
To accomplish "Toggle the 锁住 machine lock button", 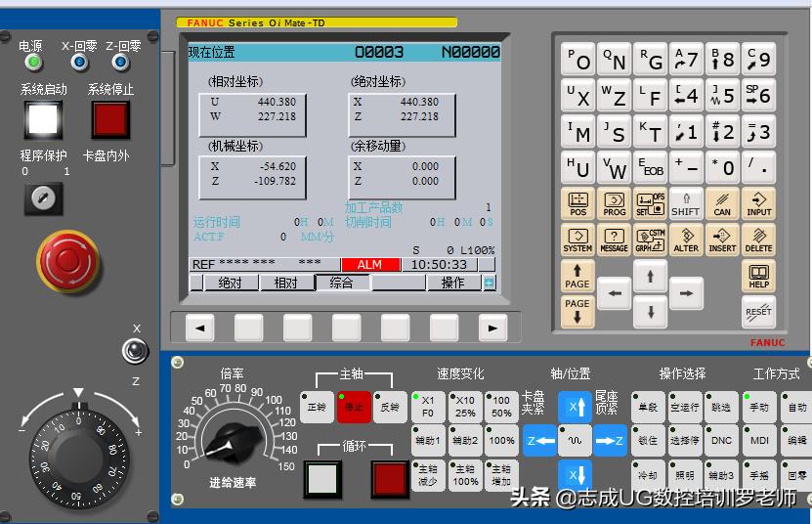I will [648, 441].
